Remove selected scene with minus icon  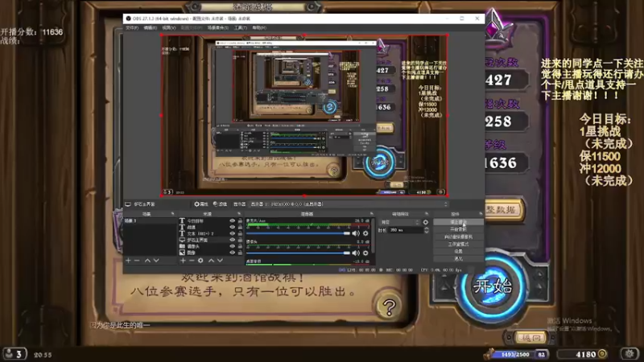[137, 261]
